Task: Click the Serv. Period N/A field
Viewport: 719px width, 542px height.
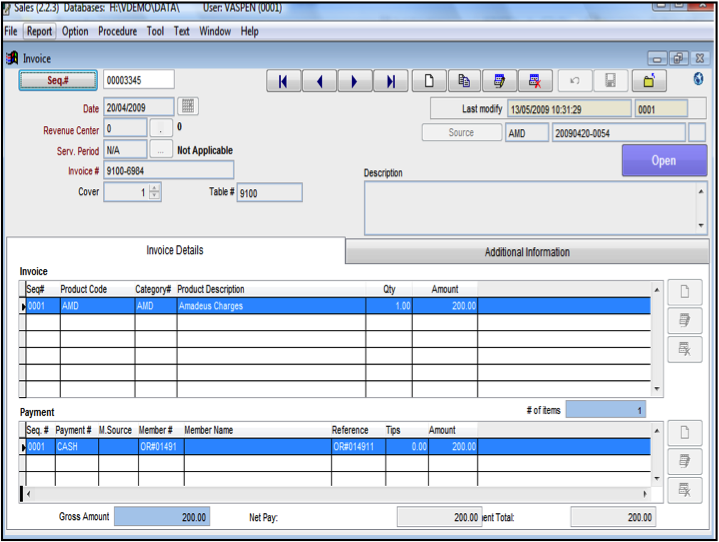Action: [125, 149]
